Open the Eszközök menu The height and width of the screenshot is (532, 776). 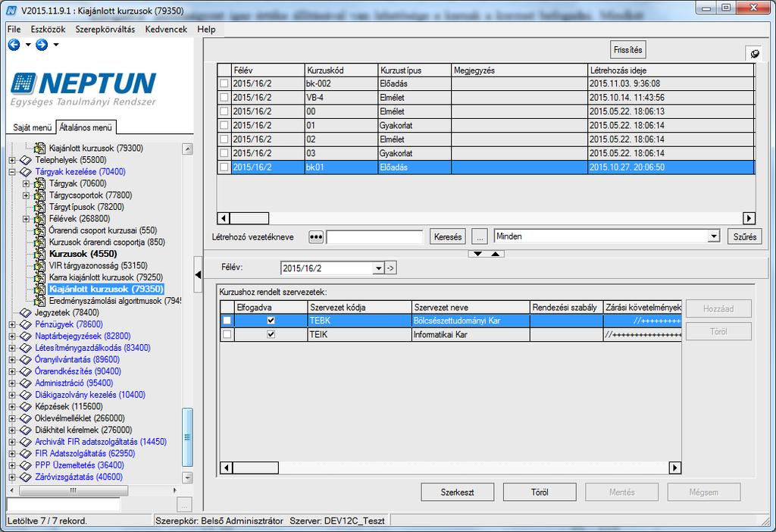pyautogui.click(x=48, y=30)
